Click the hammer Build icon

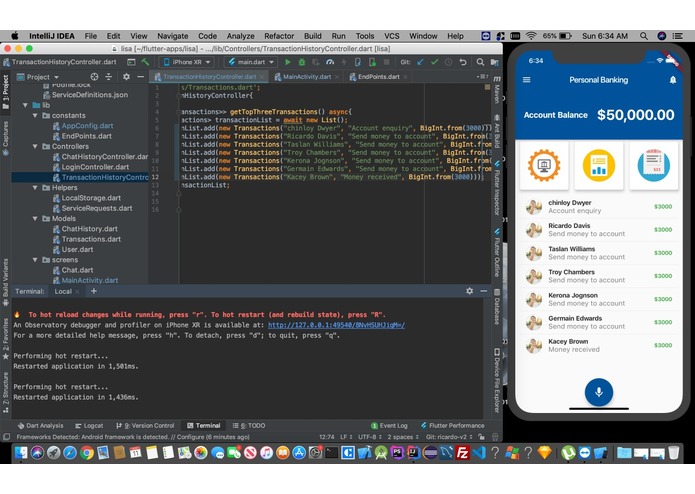click(x=145, y=62)
